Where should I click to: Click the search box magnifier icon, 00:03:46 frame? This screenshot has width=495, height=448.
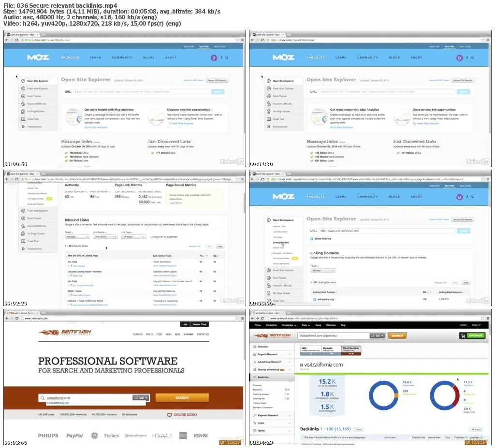(x=43, y=398)
